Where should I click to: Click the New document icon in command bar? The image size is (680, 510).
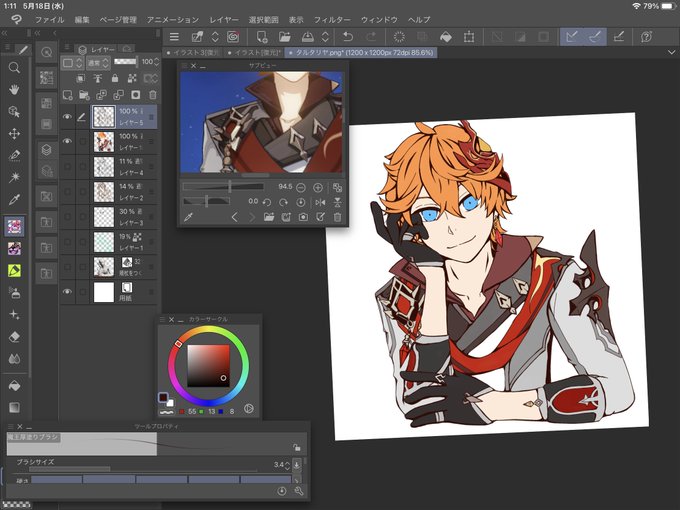(x=262, y=37)
